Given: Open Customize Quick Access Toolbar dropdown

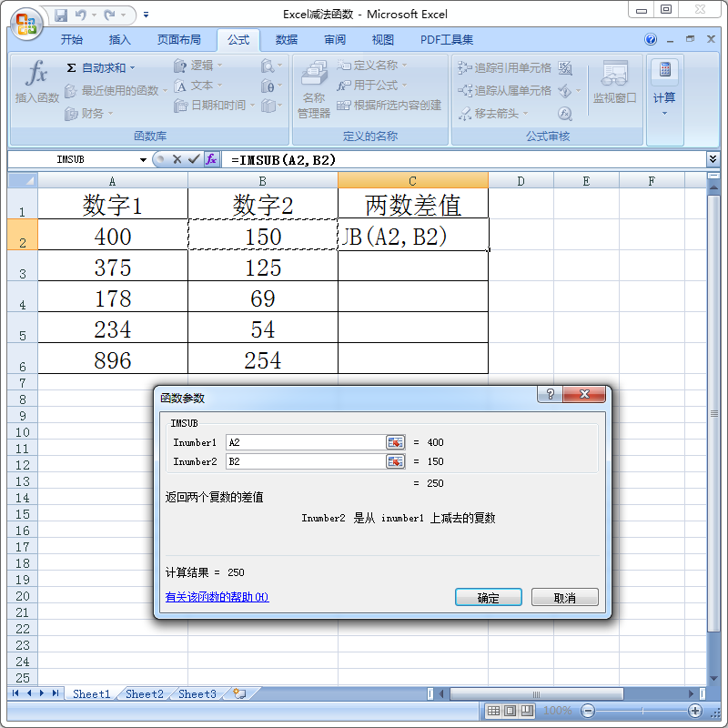Looking at the screenshot, I should 146,15.
